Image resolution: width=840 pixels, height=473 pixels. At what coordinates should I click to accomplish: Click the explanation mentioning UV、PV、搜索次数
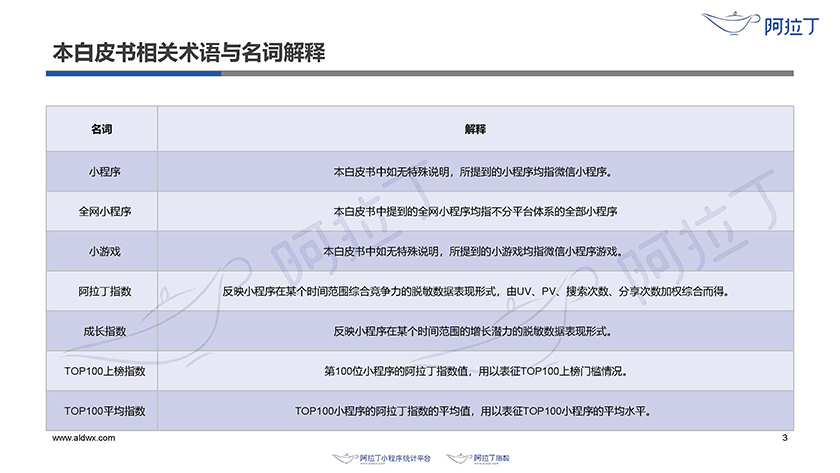476,291
